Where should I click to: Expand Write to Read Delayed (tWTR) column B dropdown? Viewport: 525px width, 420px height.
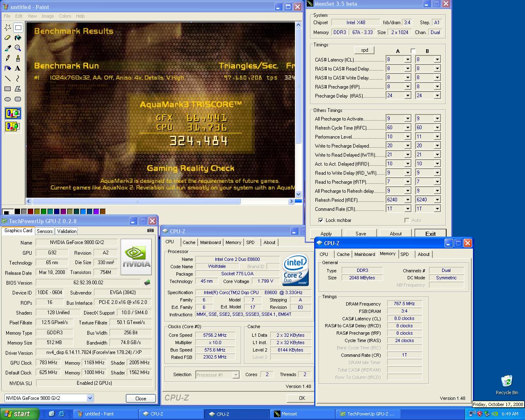[x=437, y=155]
